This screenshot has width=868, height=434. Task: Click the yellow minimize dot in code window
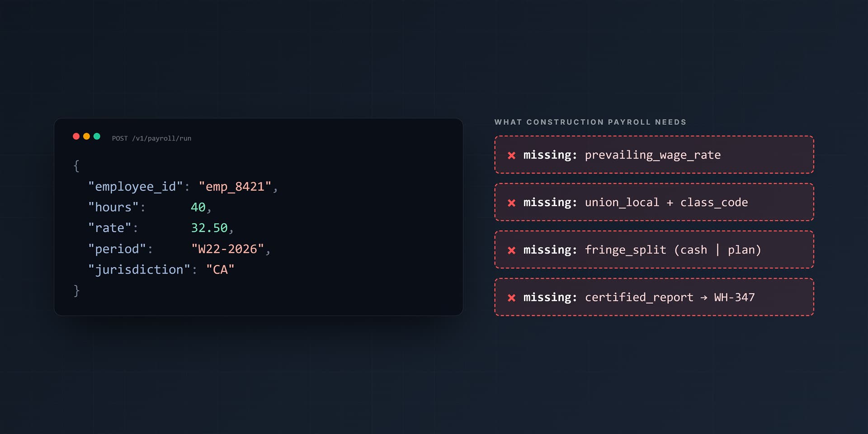[86, 137]
